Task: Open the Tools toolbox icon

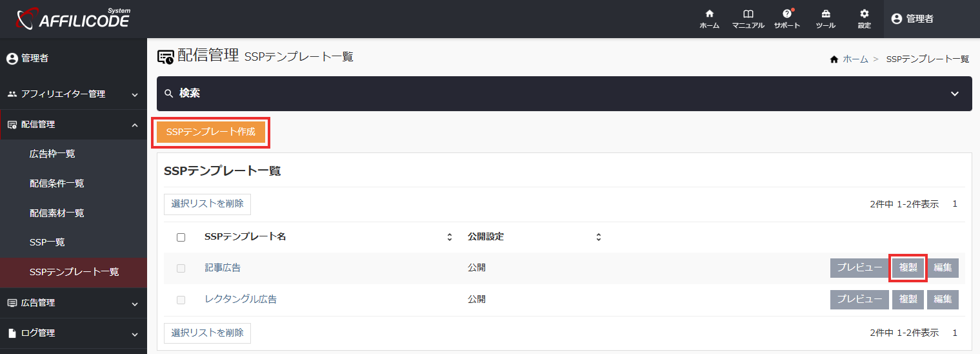Action: [x=825, y=14]
